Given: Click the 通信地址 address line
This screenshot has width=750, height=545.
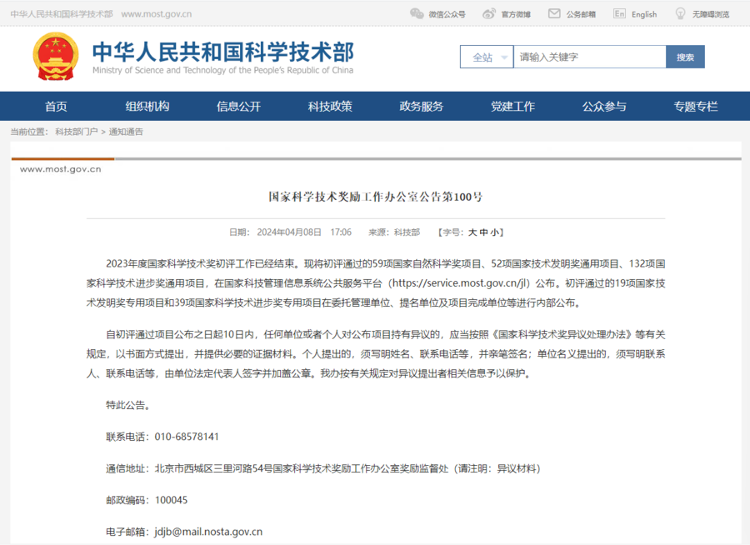Looking at the screenshot, I should click(323, 468).
